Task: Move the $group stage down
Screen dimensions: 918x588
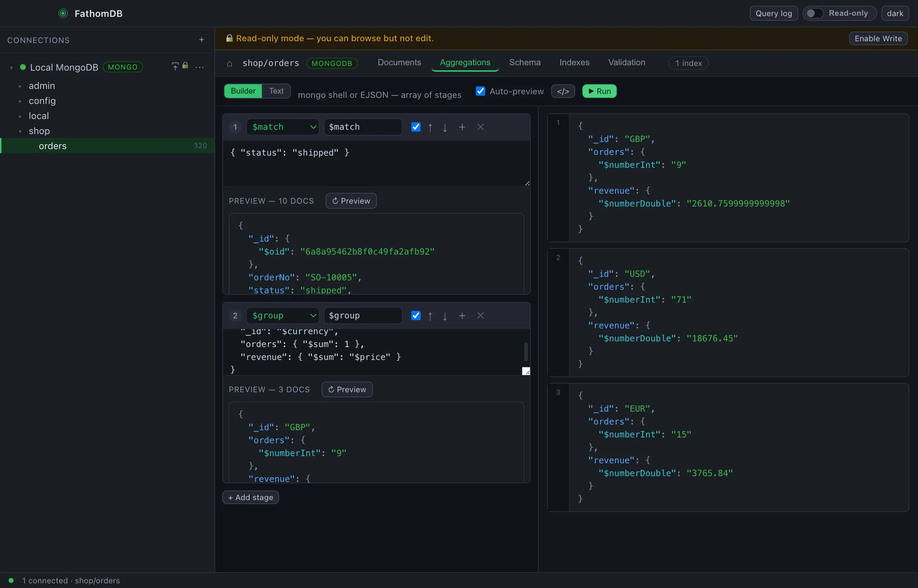Action: click(x=445, y=316)
